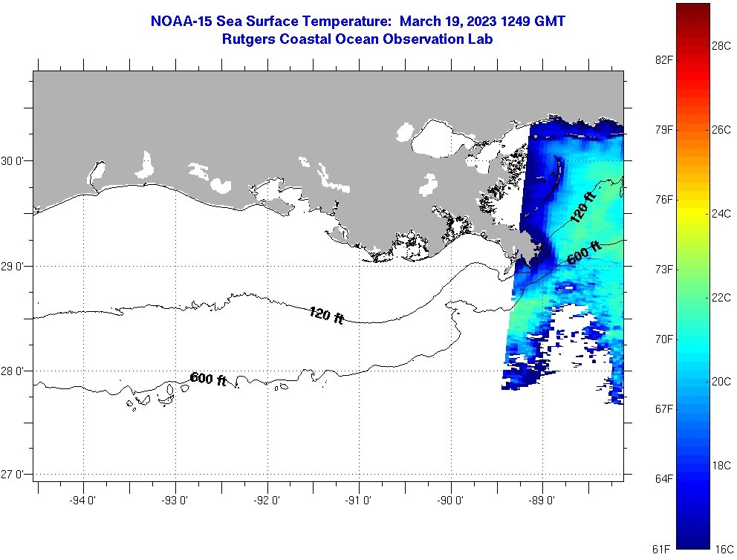Click the 79F label beside the color bar
The height and width of the screenshot is (560, 737).
pos(663,130)
